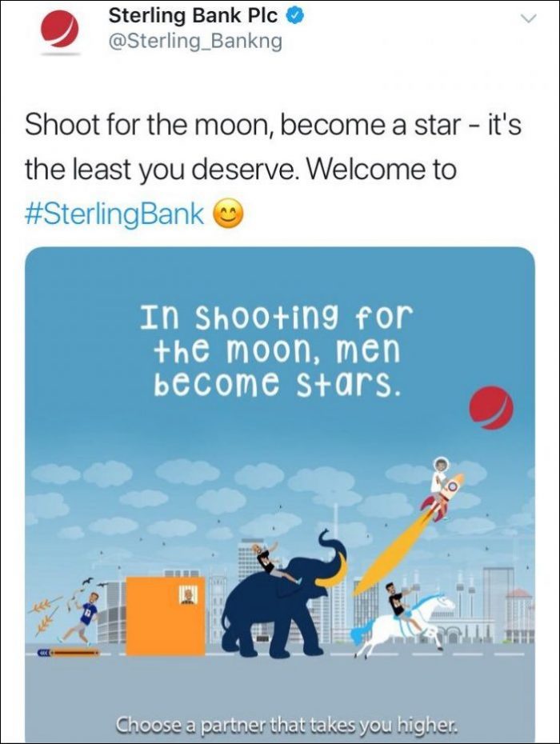Click 'Choose a partner that takes you higher' caption
Image resolution: width=560 pixels, height=744 pixels.
288,724
